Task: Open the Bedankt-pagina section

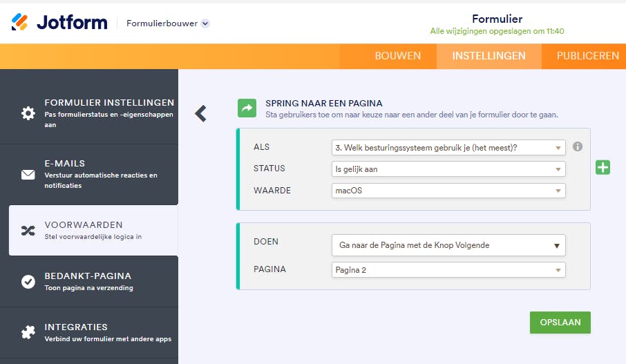Action: (x=89, y=281)
